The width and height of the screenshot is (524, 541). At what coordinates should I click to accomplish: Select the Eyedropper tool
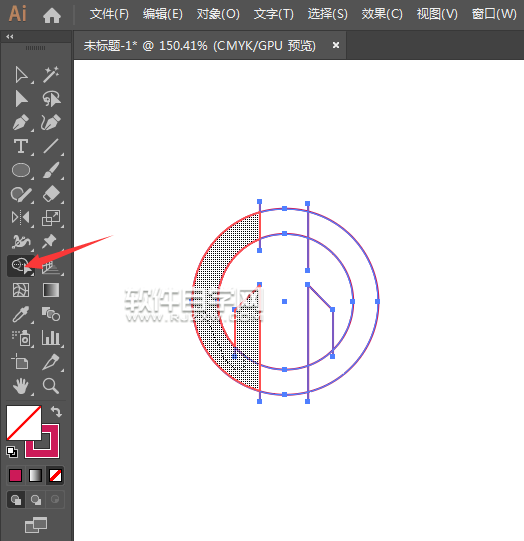(21, 314)
